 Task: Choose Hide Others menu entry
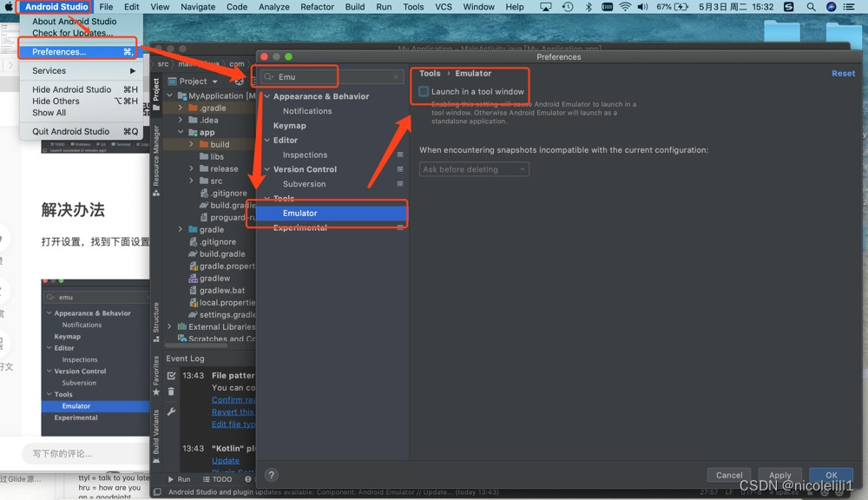point(80,101)
